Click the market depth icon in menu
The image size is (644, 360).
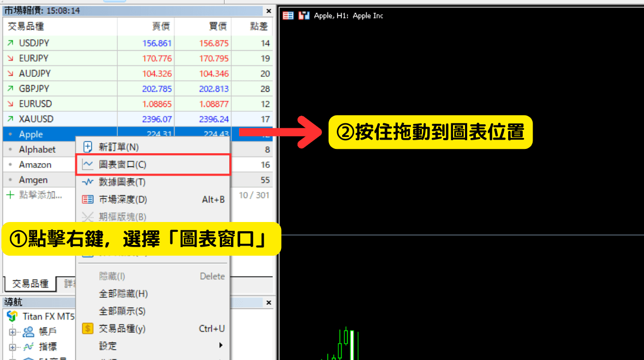87,200
